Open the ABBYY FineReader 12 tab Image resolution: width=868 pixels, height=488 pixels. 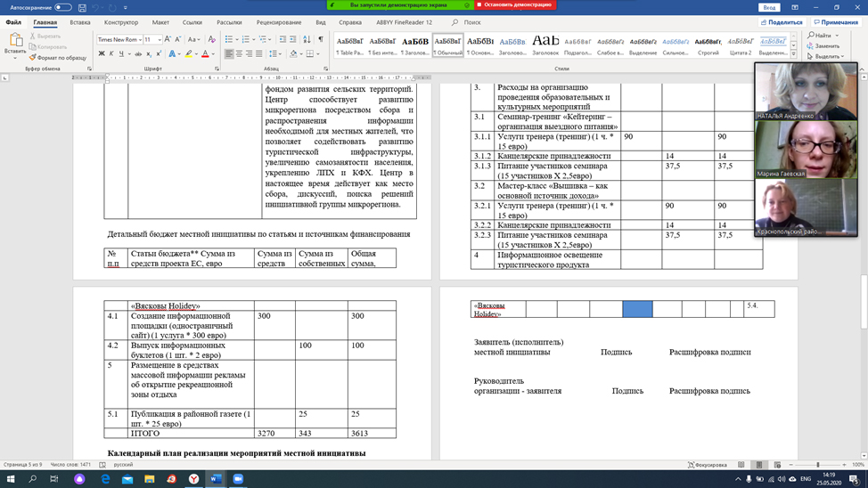[404, 22]
